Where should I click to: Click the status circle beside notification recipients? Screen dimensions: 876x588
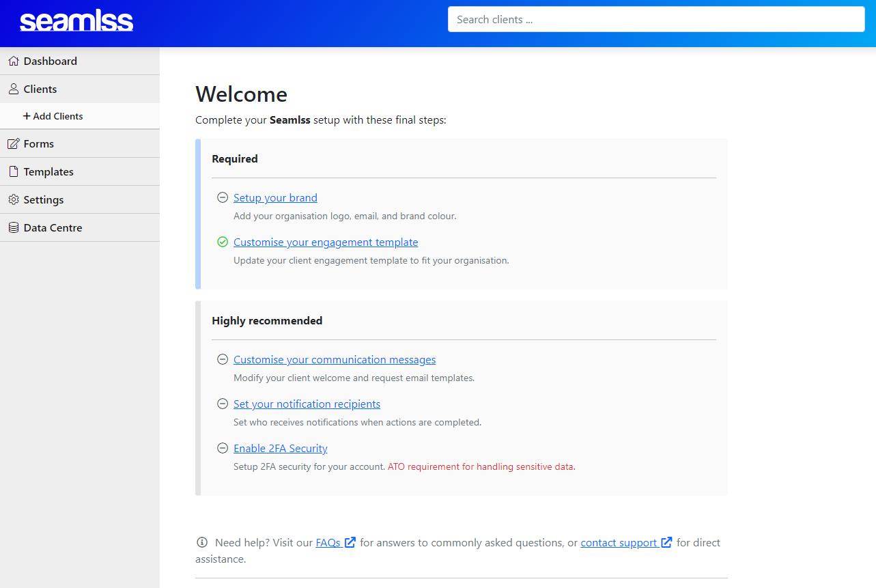point(223,404)
